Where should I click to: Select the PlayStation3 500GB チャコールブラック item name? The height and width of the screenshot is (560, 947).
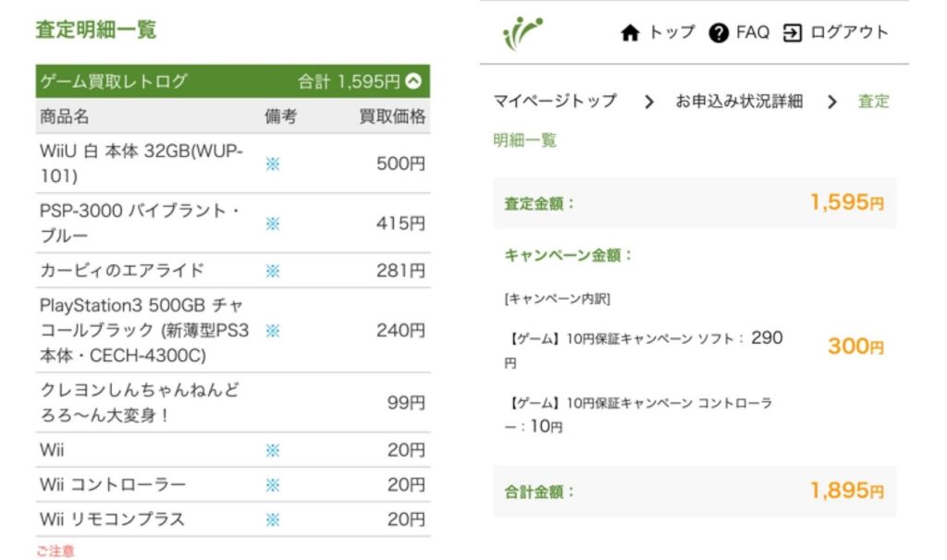(144, 330)
